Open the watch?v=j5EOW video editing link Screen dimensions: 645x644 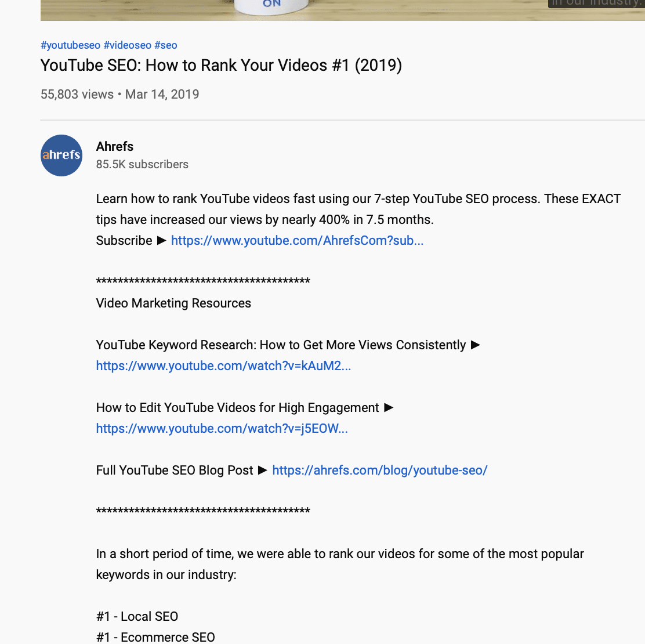pos(222,428)
